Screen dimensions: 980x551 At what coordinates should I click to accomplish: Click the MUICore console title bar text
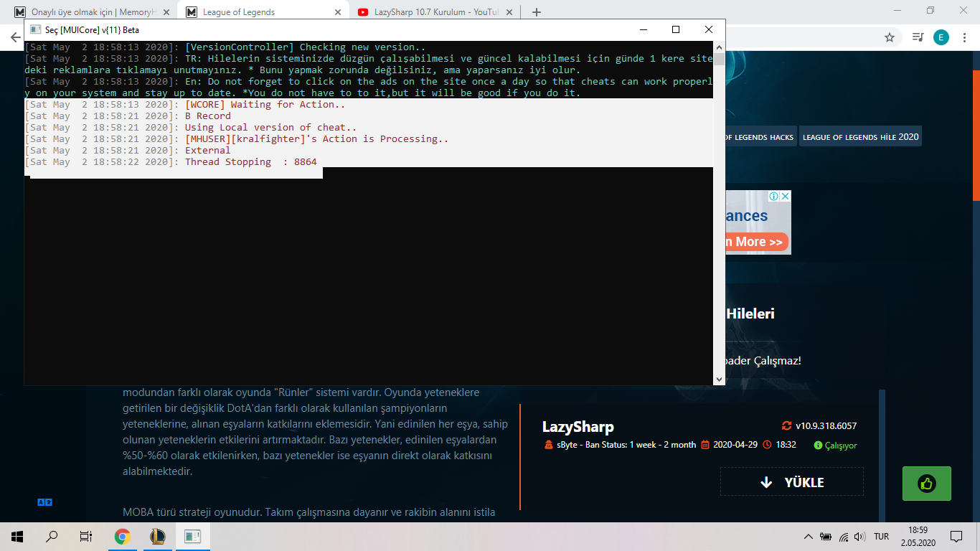(x=93, y=30)
